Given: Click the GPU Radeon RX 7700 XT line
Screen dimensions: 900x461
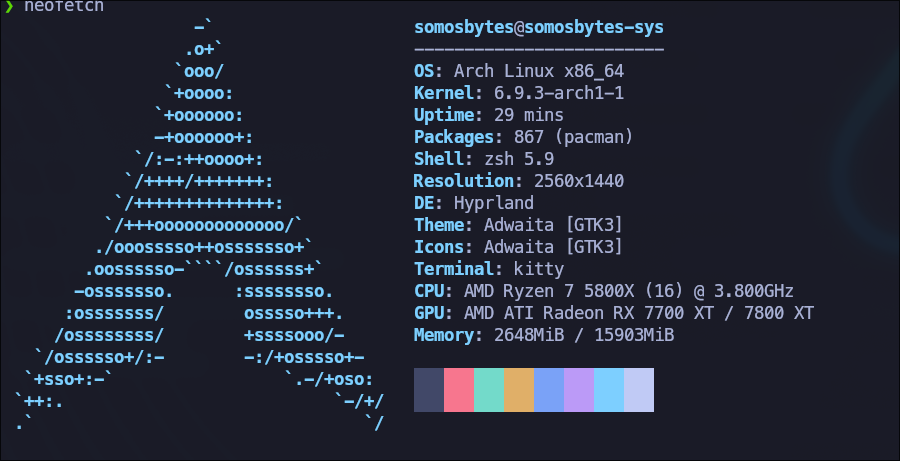Looking at the screenshot, I should click(x=614, y=313).
